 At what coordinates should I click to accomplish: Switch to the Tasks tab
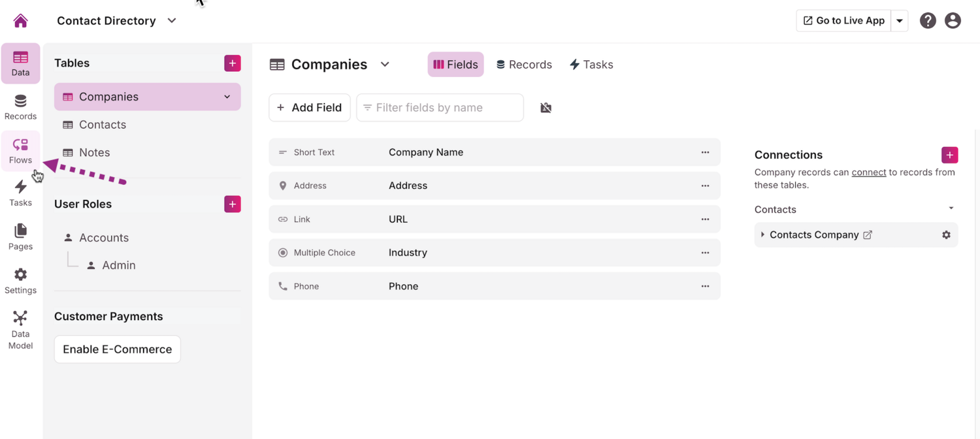click(591, 65)
